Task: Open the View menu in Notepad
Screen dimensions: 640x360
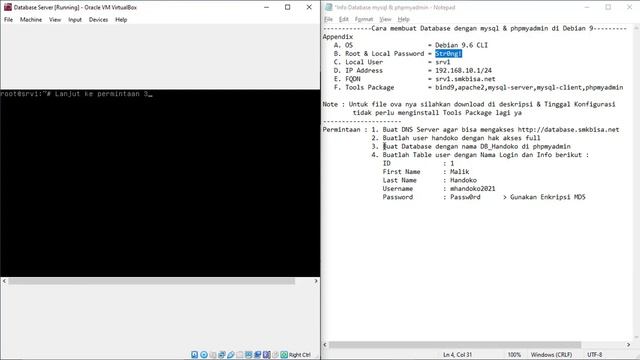Action: tap(385, 19)
